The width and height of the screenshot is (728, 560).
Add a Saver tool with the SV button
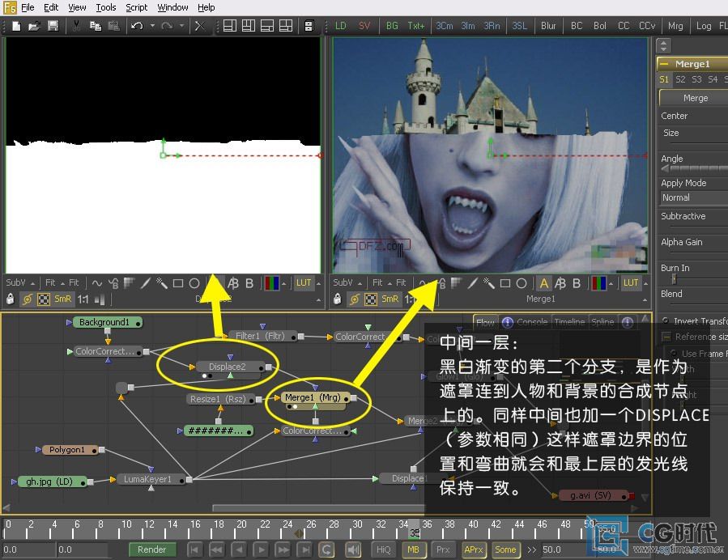(x=364, y=26)
